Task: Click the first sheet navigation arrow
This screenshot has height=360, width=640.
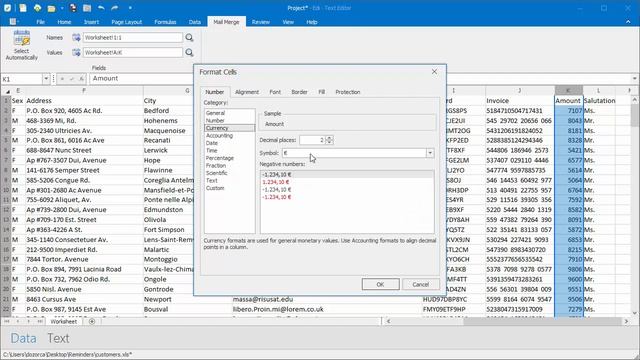Action: point(7,322)
